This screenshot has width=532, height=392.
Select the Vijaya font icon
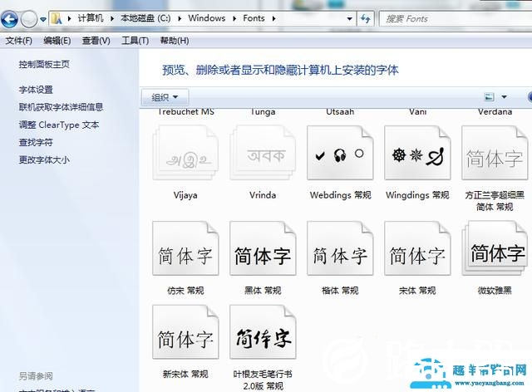(185, 153)
